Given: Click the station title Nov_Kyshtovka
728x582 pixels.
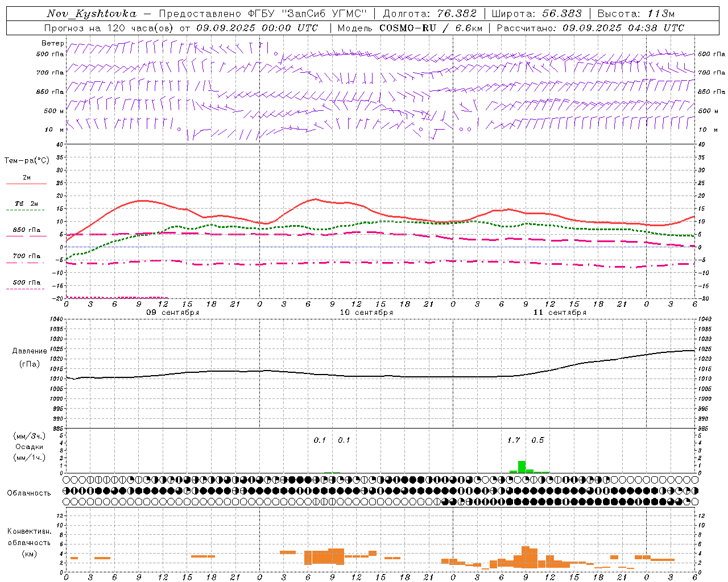Looking at the screenshot, I should pyautogui.click(x=92, y=14).
